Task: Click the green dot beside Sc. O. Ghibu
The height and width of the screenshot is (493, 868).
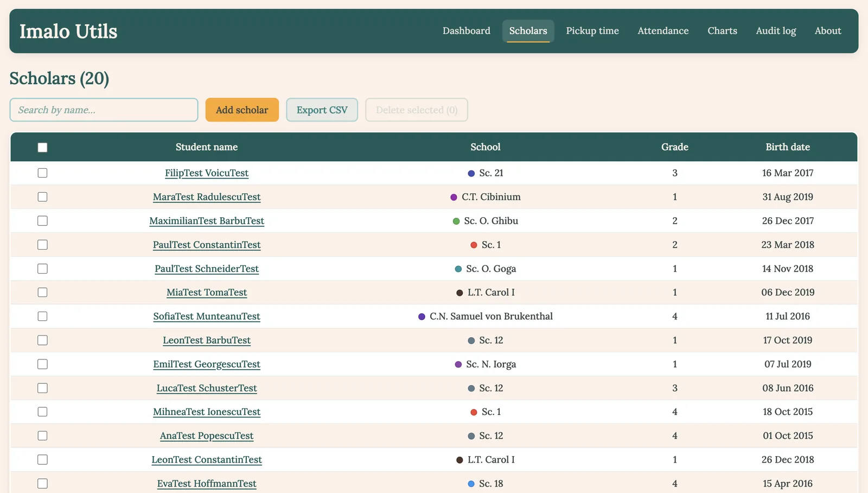Action: [456, 221]
